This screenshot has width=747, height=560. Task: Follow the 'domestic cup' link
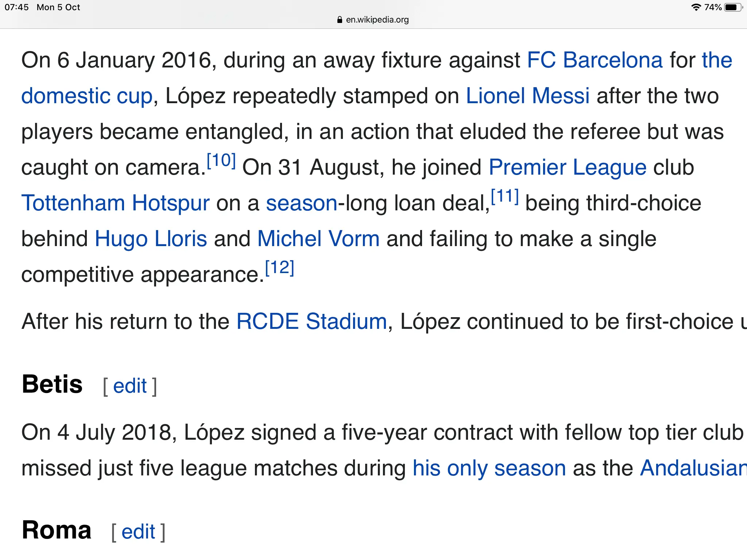coord(87,96)
